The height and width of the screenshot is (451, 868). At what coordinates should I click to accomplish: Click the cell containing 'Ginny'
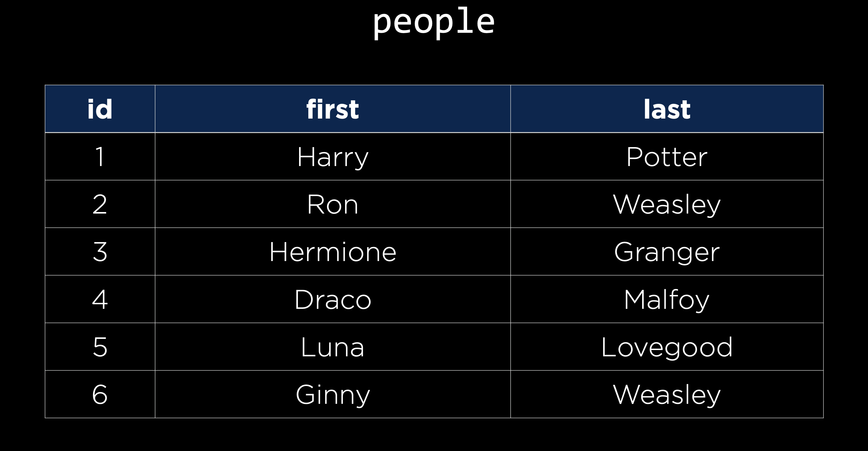pos(333,394)
